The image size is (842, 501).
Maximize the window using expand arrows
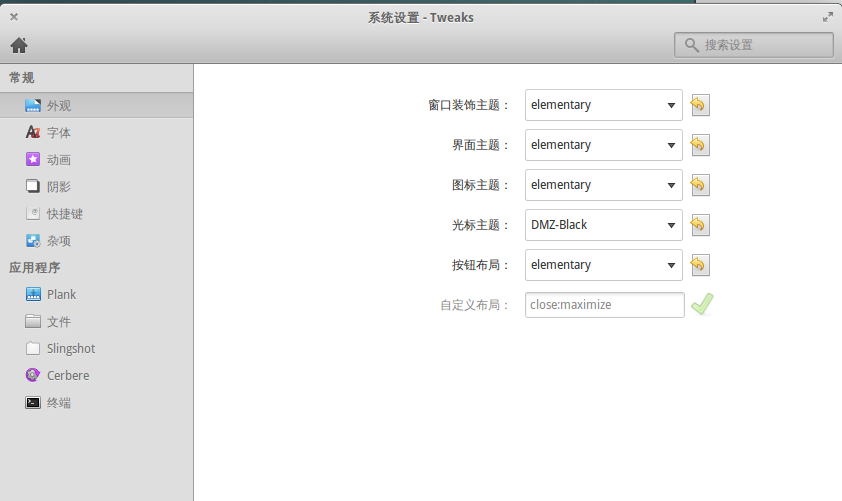click(x=828, y=17)
